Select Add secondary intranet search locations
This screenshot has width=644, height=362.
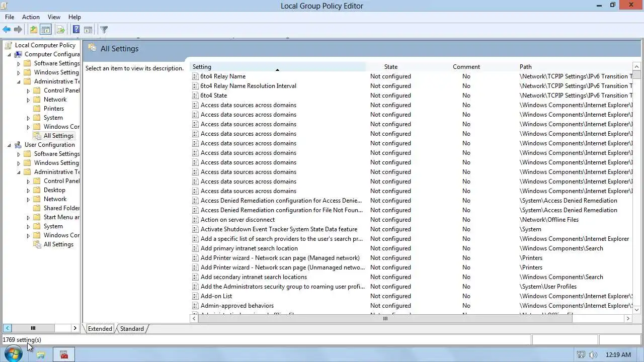click(x=254, y=277)
